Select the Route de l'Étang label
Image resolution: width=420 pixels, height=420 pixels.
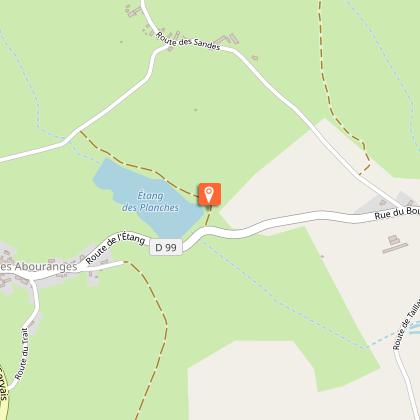[x=115, y=247]
